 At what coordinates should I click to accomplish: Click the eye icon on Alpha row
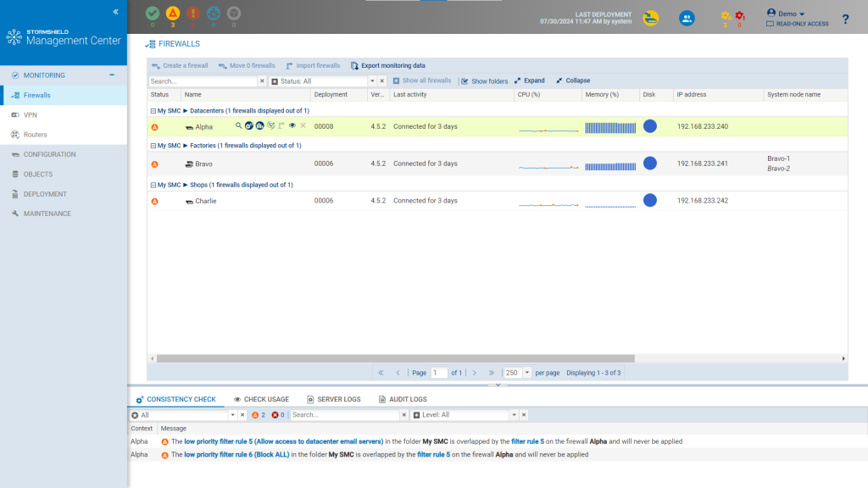pos(292,125)
